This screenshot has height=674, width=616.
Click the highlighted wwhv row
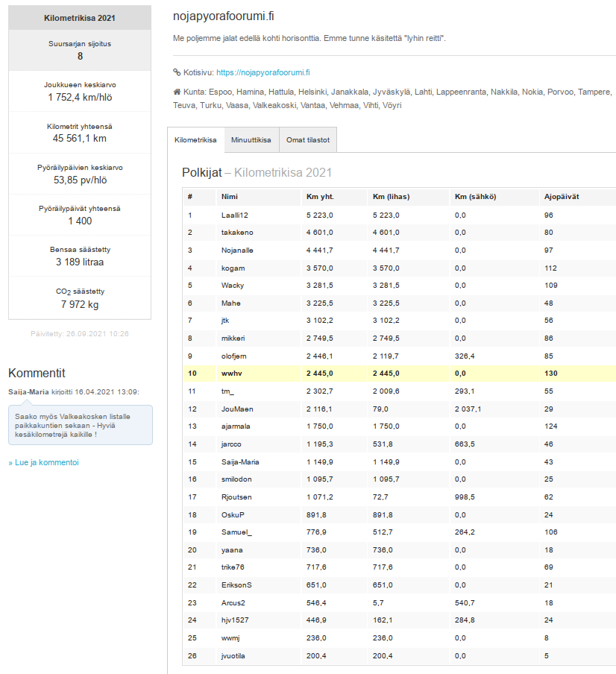[399, 374]
